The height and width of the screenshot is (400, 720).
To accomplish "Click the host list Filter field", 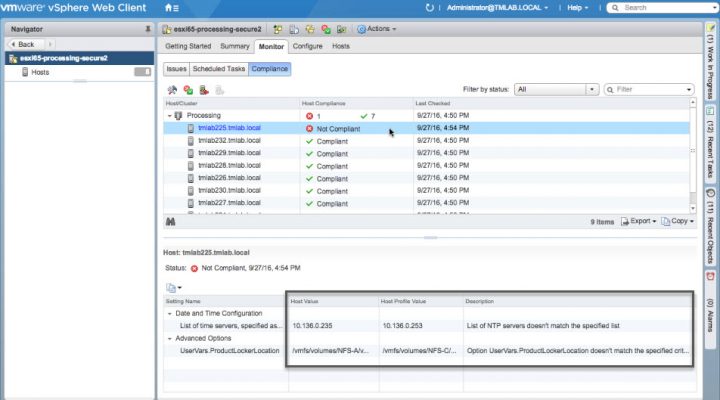I will click(651, 89).
